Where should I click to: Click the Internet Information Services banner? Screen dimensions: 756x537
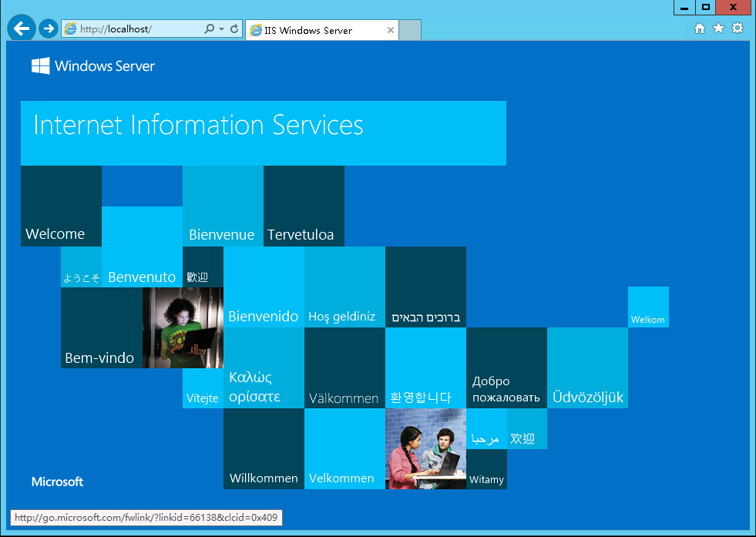coord(264,133)
